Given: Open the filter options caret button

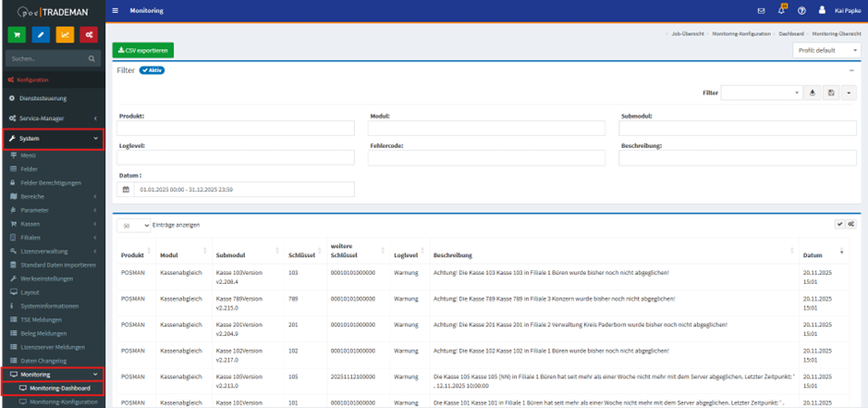Looking at the screenshot, I should point(850,93).
